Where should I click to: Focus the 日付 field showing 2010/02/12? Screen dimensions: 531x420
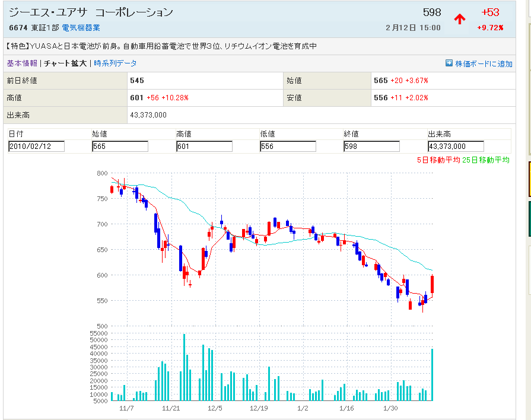pyautogui.click(x=36, y=147)
